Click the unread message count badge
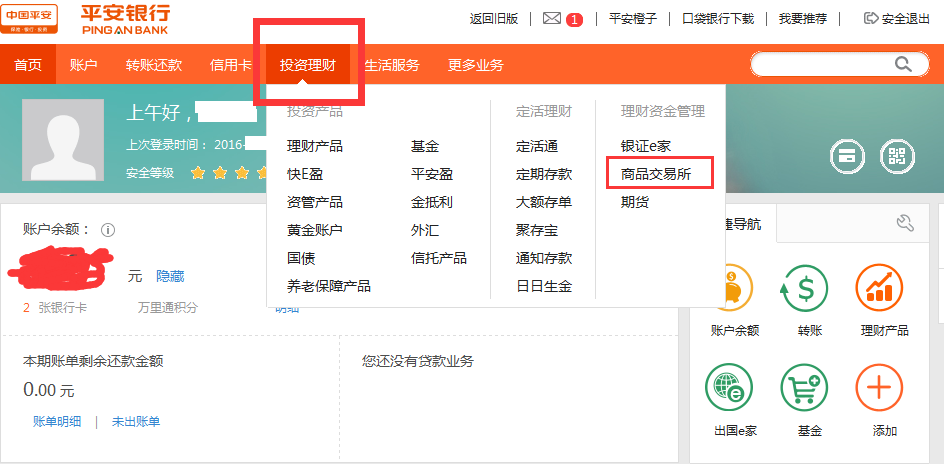Image resolution: width=944 pixels, height=464 pixels. 574,20
